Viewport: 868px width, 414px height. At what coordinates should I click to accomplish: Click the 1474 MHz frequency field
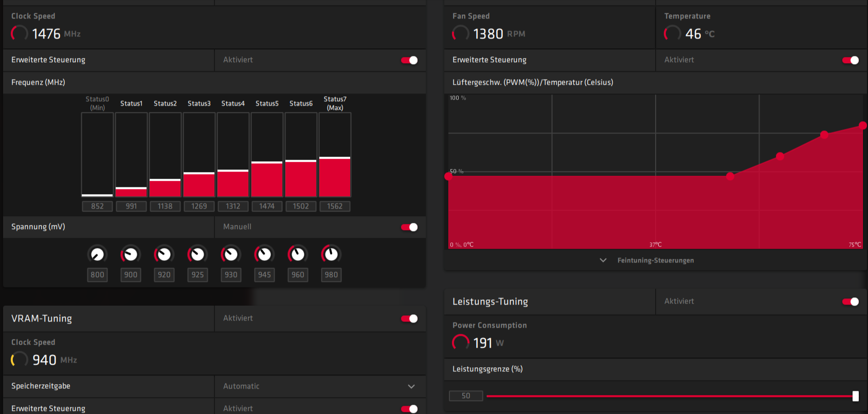[x=267, y=206]
